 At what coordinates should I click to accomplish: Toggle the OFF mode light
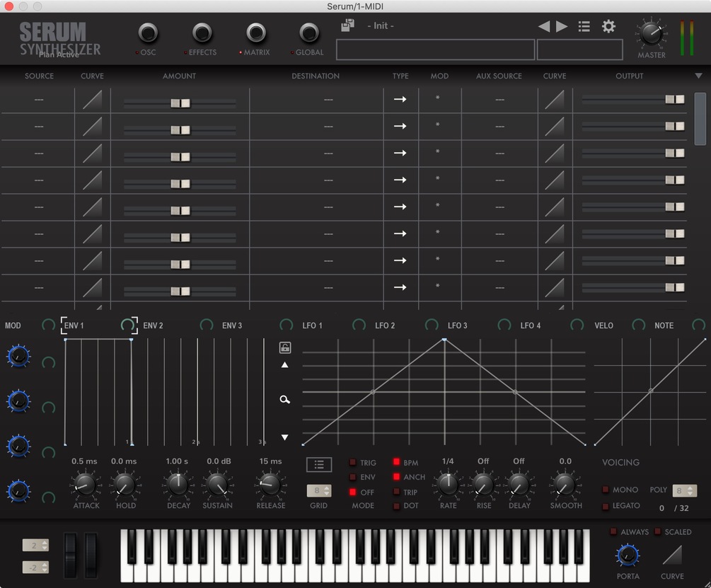coord(352,492)
